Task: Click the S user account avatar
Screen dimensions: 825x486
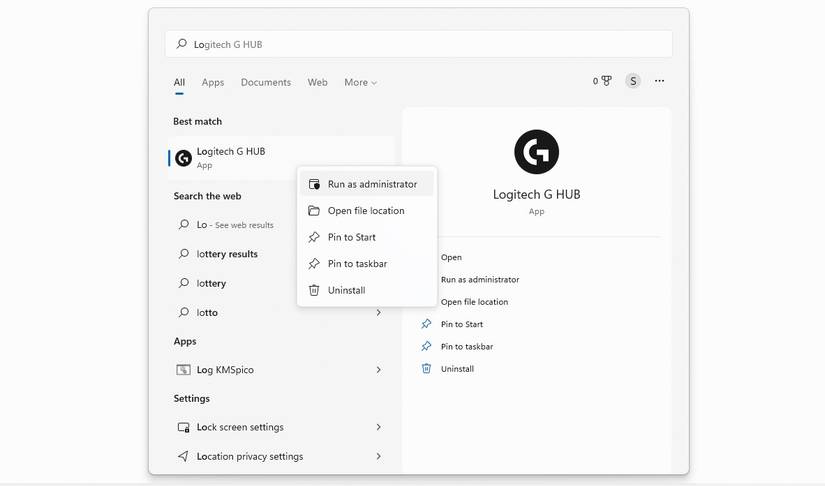Action: pos(632,81)
